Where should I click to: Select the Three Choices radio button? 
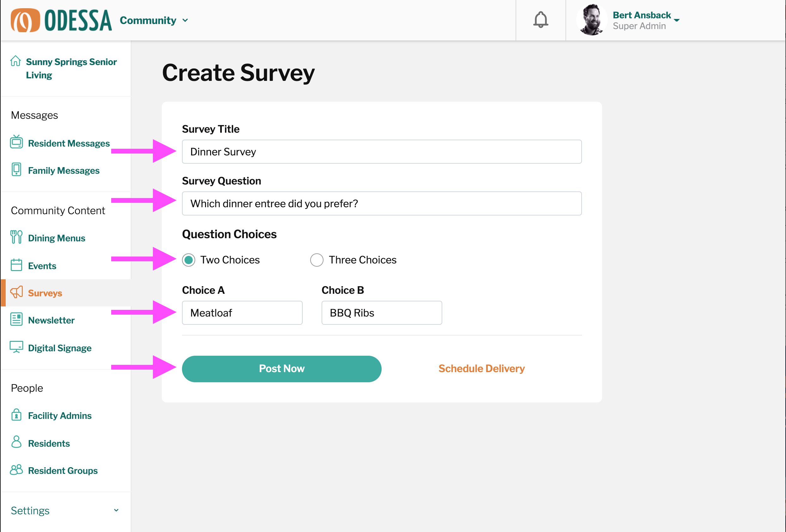point(317,260)
